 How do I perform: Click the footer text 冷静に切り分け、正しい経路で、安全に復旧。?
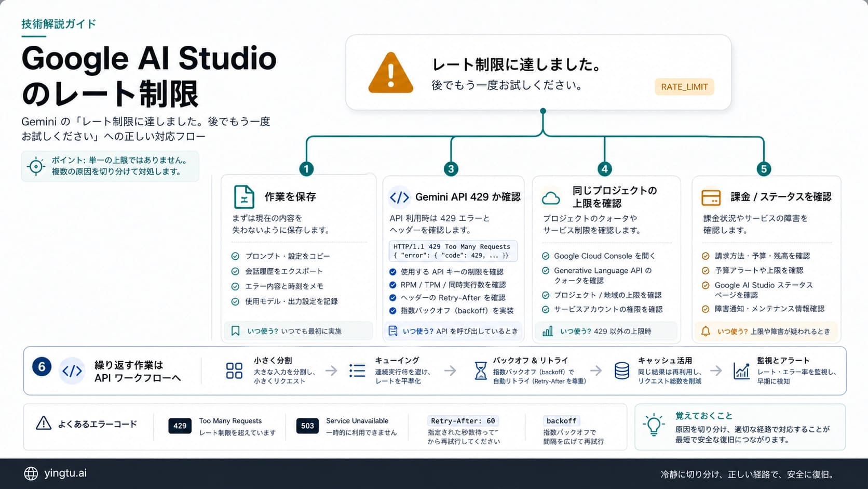pyautogui.click(x=749, y=474)
